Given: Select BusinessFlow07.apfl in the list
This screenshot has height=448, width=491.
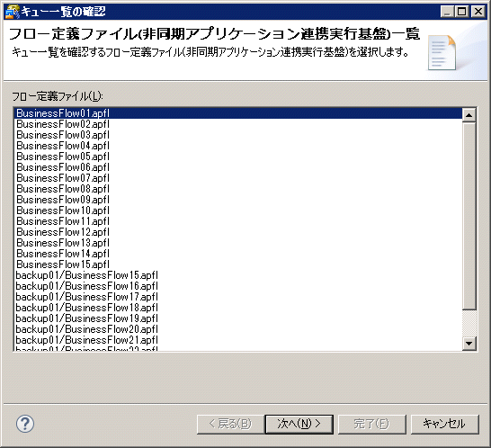Looking at the screenshot, I should [238, 178].
